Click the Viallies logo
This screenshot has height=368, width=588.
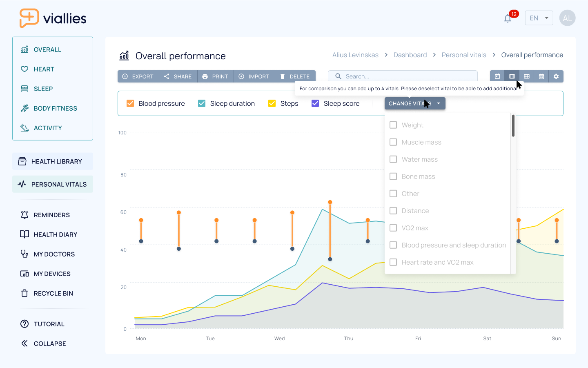pyautogui.click(x=53, y=18)
